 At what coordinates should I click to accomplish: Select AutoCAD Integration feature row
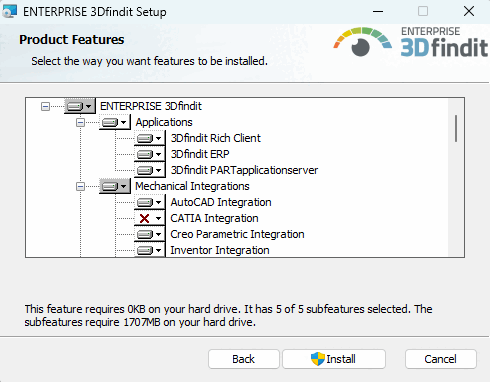pyautogui.click(x=221, y=202)
